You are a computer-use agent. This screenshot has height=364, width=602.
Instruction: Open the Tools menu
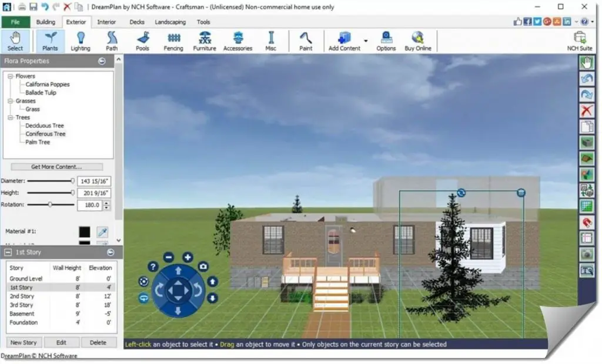(203, 22)
